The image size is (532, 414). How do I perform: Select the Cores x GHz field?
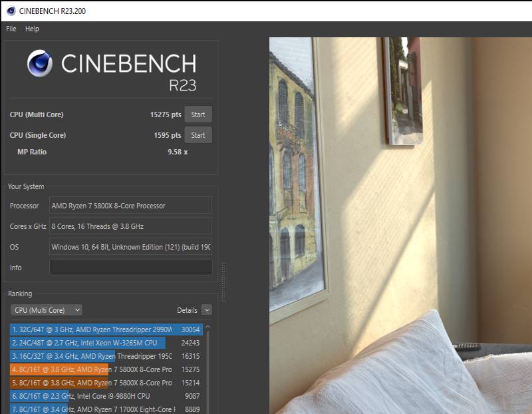[130, 226]
